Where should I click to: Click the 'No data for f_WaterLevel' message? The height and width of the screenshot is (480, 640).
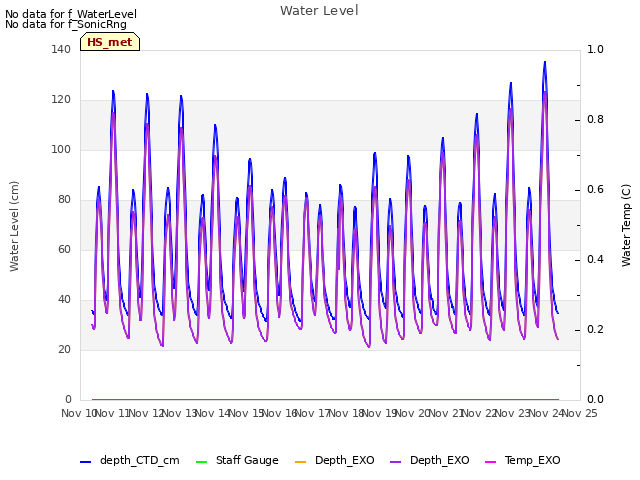pos(71,14)
